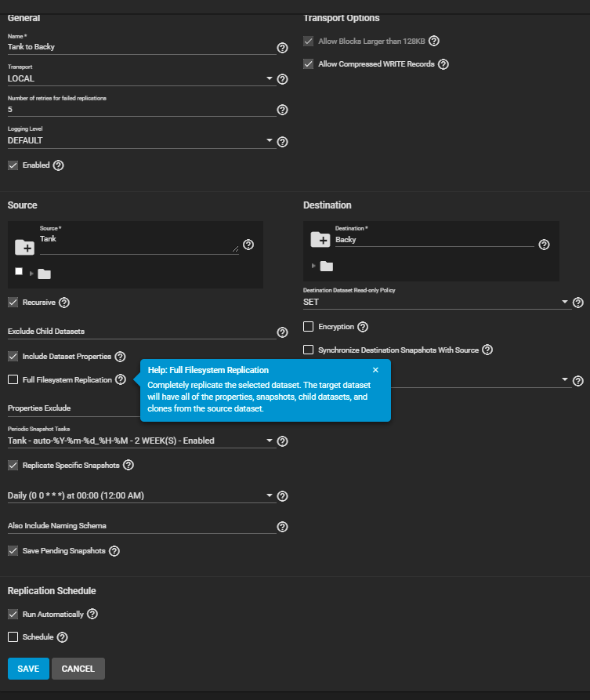Enable the Encryption checkbox
This screenshot has height=700, width=590.
click(309, 326)
